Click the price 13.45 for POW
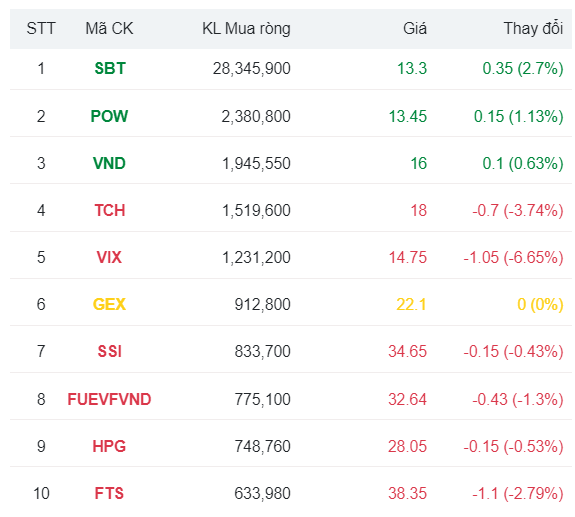Screen dimensions: 575x517 coord(408,116)
